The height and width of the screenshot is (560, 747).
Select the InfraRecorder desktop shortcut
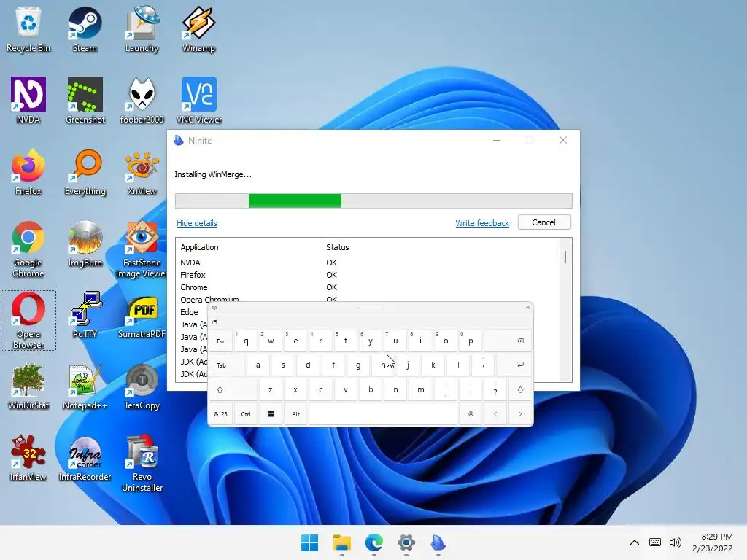point(85,458)
